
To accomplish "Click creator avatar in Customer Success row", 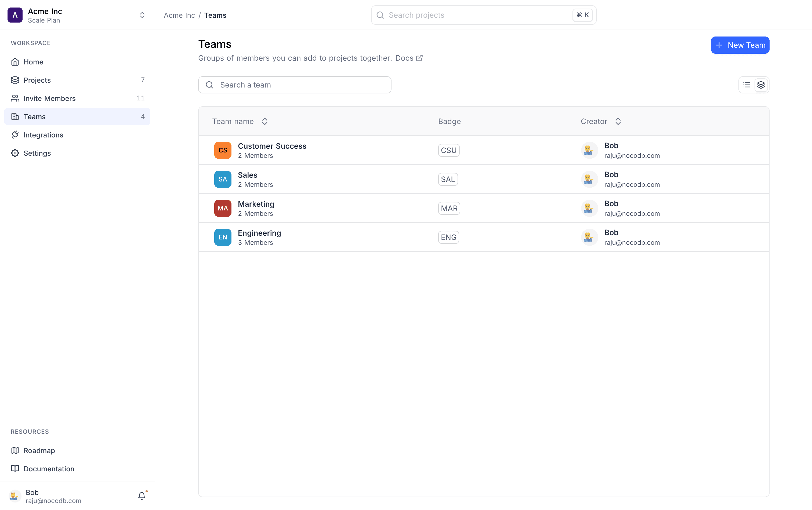I will point(589,150).
